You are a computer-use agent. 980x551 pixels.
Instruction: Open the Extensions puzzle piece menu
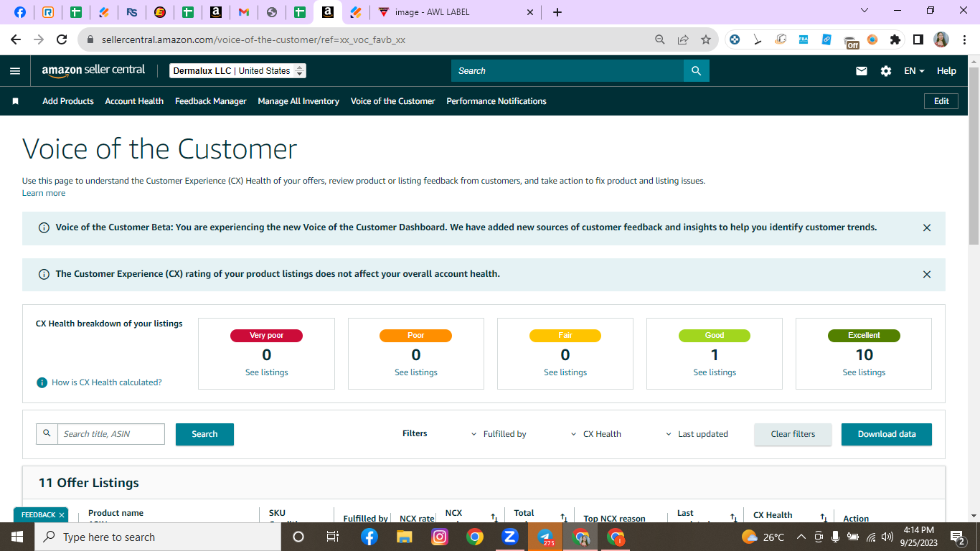pos(895,40)
